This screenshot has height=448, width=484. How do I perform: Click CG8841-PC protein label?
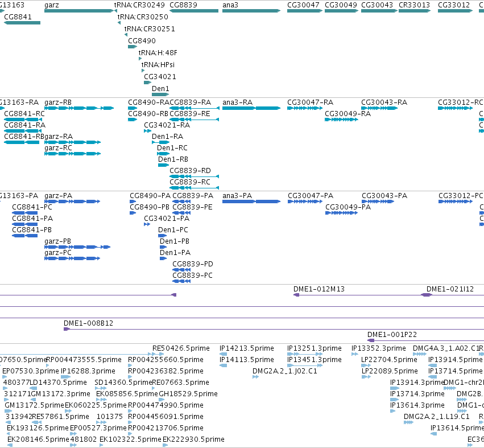(x=32, y=207)
